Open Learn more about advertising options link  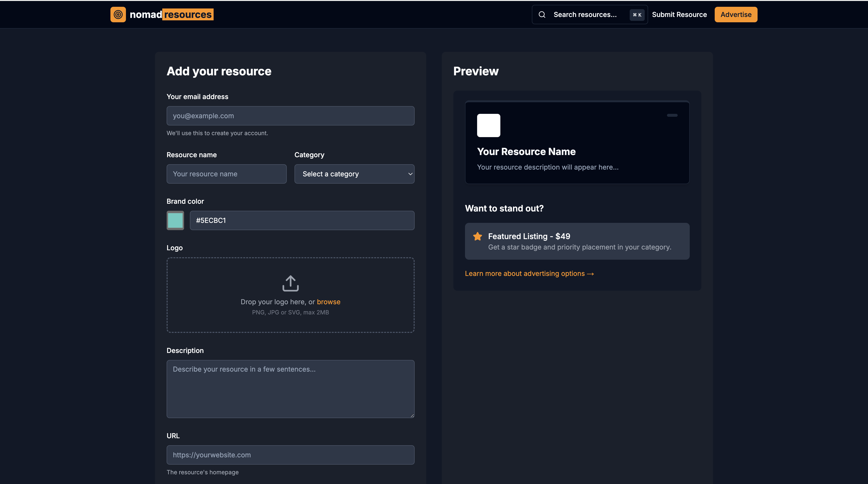click(x=529, y=273)
